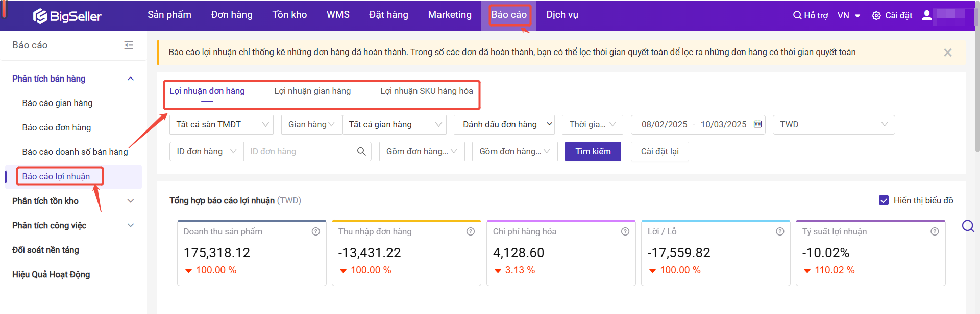Collapse the Báo cáo sidebar menu icon
The image size is (980, 314).
click(x=129, y=45)
